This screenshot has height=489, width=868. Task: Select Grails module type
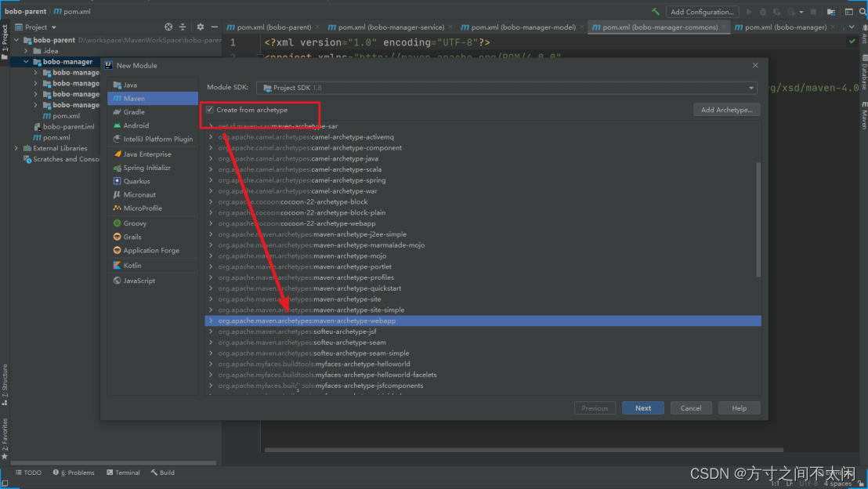point(153,237)
